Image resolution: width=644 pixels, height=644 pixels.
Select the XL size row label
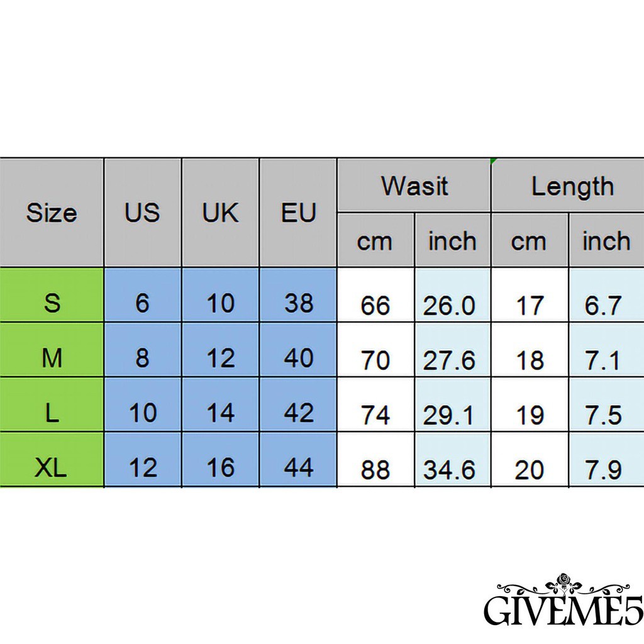(52, 467)
